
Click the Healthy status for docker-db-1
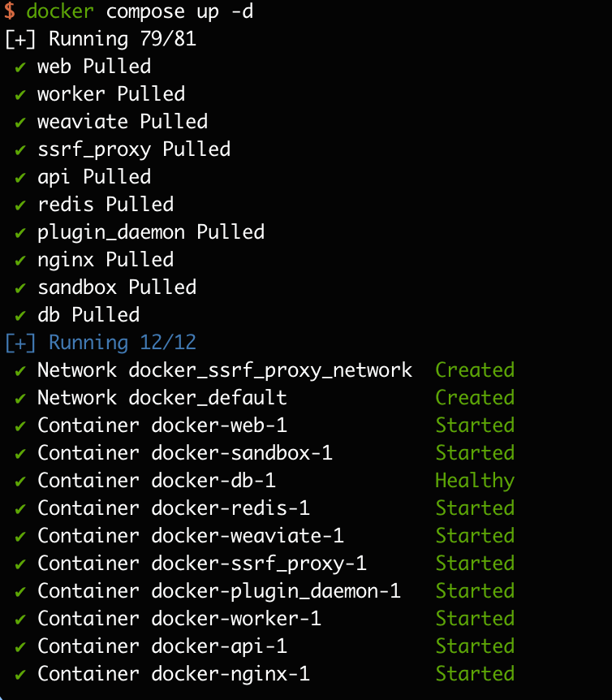475,481
